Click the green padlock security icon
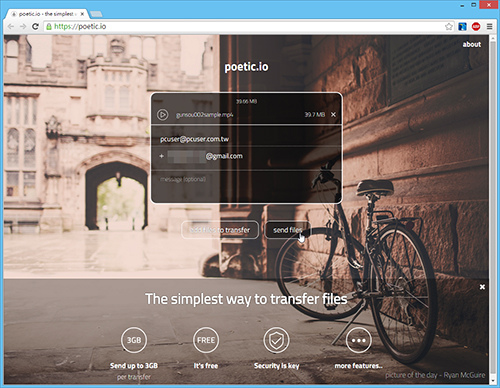Viewport: 500px width, 388px height. click(49, 27)
